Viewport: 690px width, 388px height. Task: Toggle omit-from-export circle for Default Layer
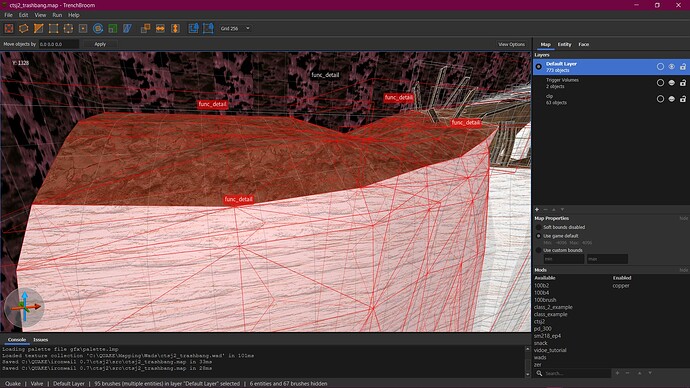(660, 67)
